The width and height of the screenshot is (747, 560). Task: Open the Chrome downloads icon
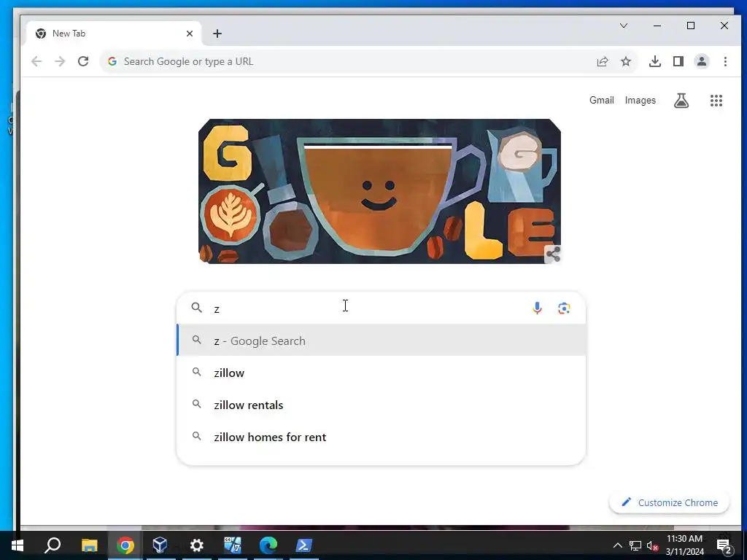pos(654,61)
